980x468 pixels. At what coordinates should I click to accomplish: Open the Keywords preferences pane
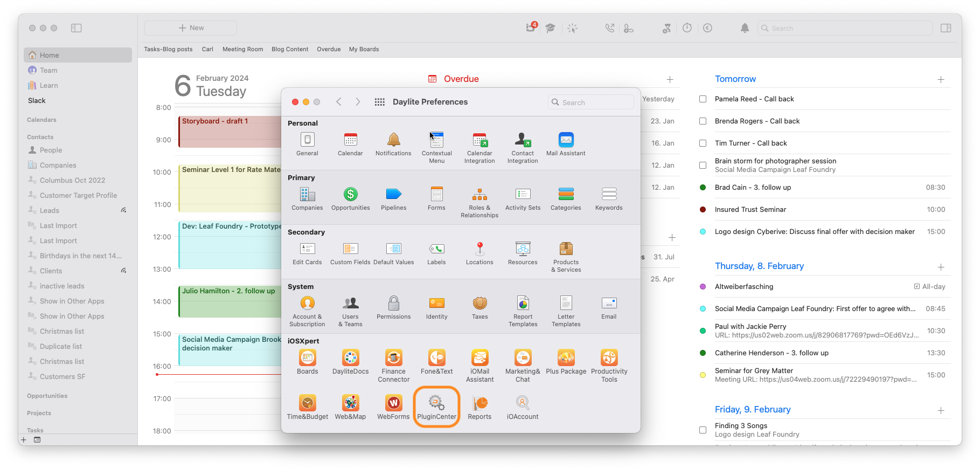coord(609,198)
